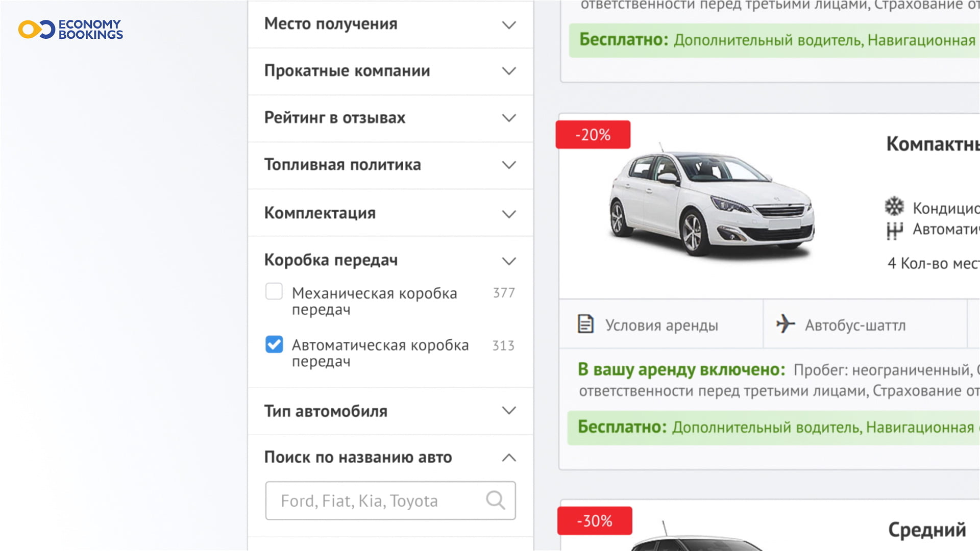980x551 pixels.
Task: Click the air conditioning snowflake icon
Action: (x=894, y=207)
